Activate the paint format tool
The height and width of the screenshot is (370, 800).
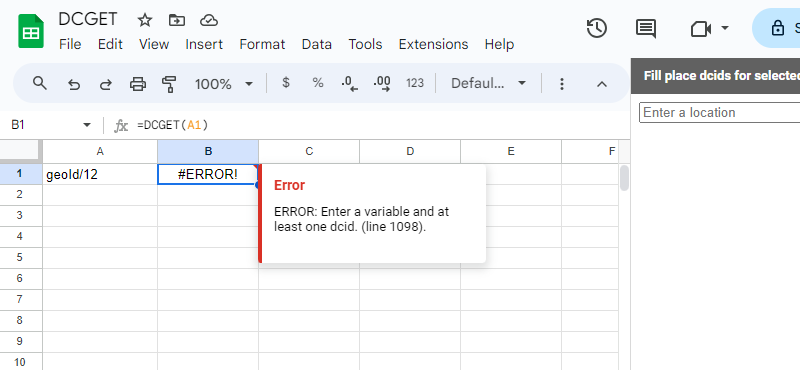click(x=169, y=84)
